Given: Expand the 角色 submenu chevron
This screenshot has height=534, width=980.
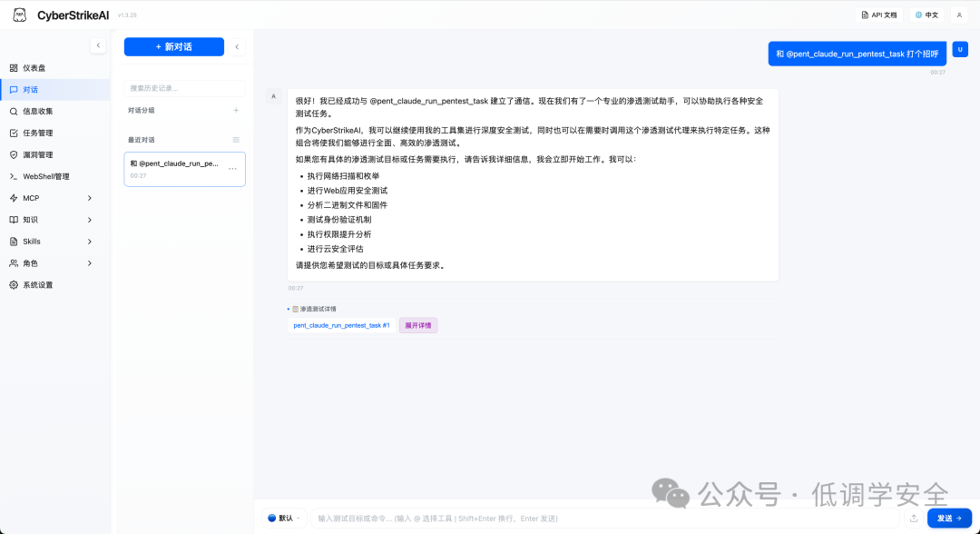Looking at the screenshot, I should click(x=89, y=263).
